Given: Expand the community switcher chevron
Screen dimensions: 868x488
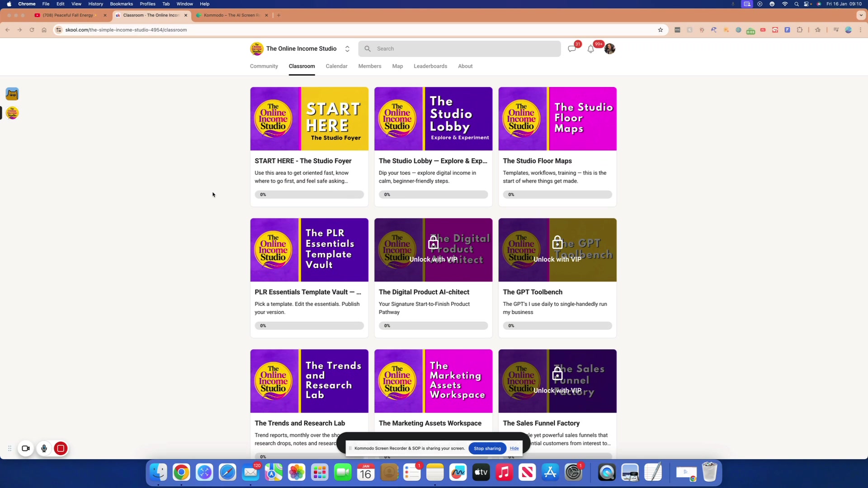Looking at the screenshot, I should pyautogui.click(x=347, y=49).
